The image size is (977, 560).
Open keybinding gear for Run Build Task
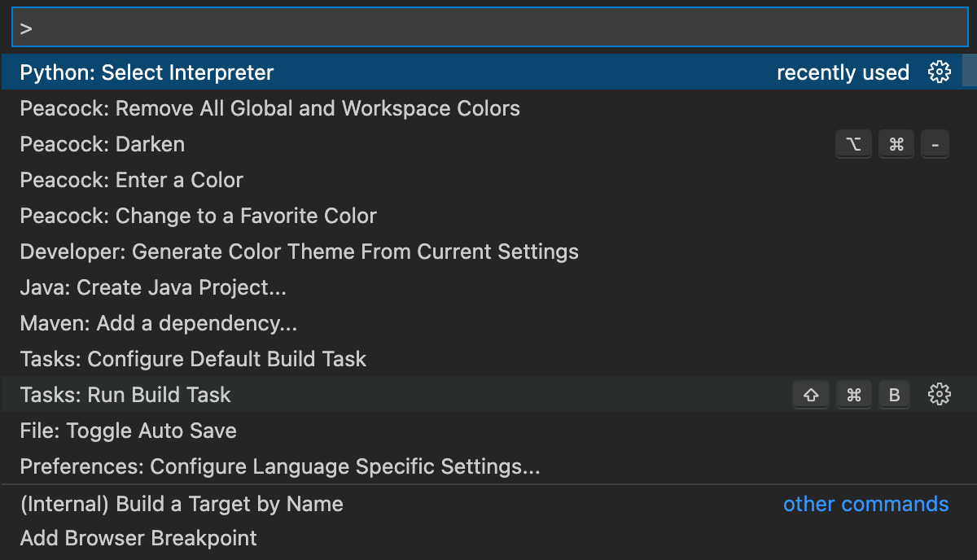940,395
